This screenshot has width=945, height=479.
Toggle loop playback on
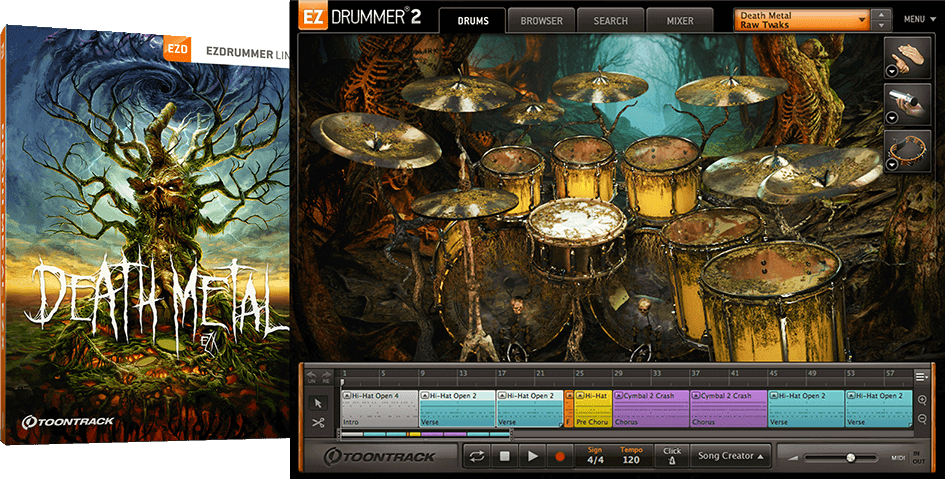(x=477, y=456)
